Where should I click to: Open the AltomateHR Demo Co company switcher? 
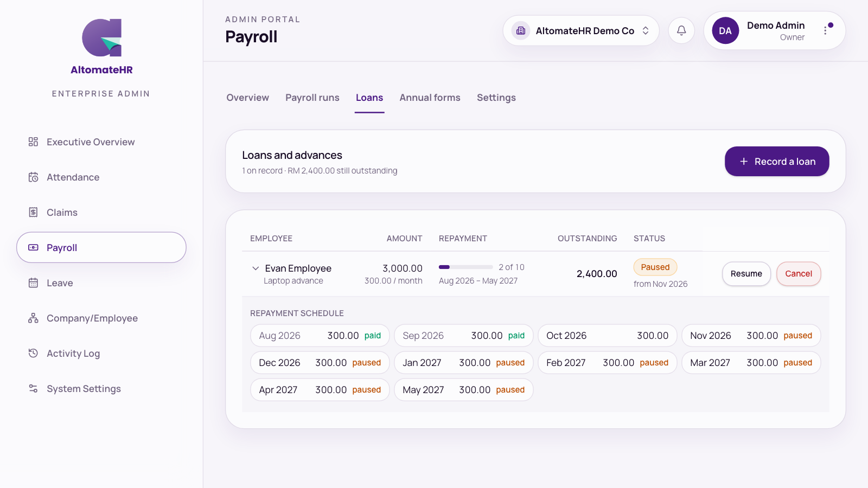[581, 31]
